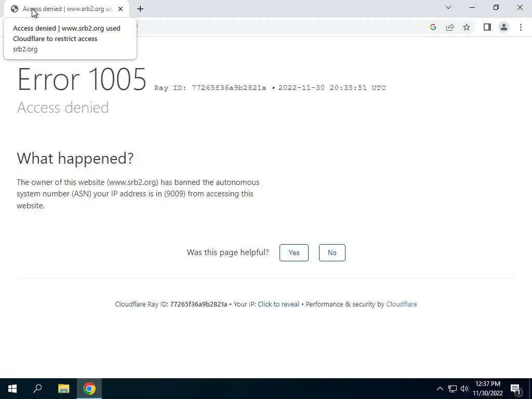Open the tab search chevron

448,7
